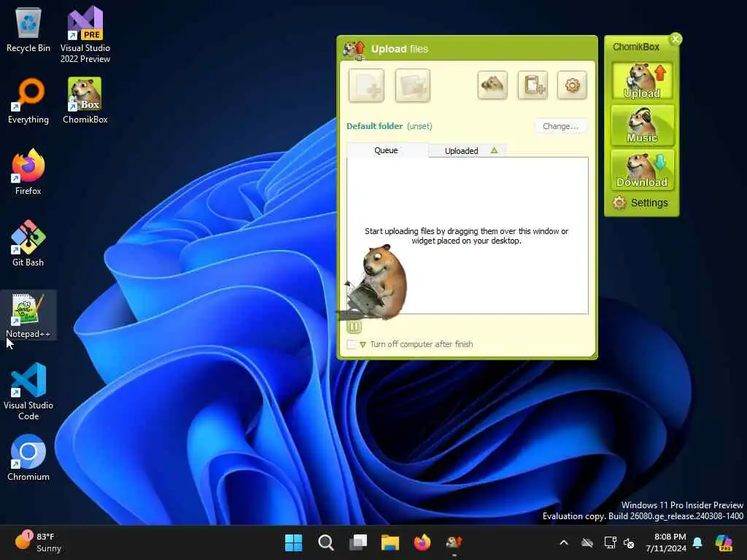Click Firefox on the taskbar

tap(422, 542)
